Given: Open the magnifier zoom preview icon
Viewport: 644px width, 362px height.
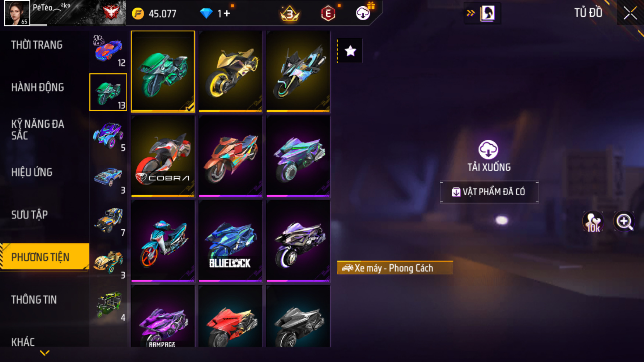Looking at the screenshot, I should (624, 222).
